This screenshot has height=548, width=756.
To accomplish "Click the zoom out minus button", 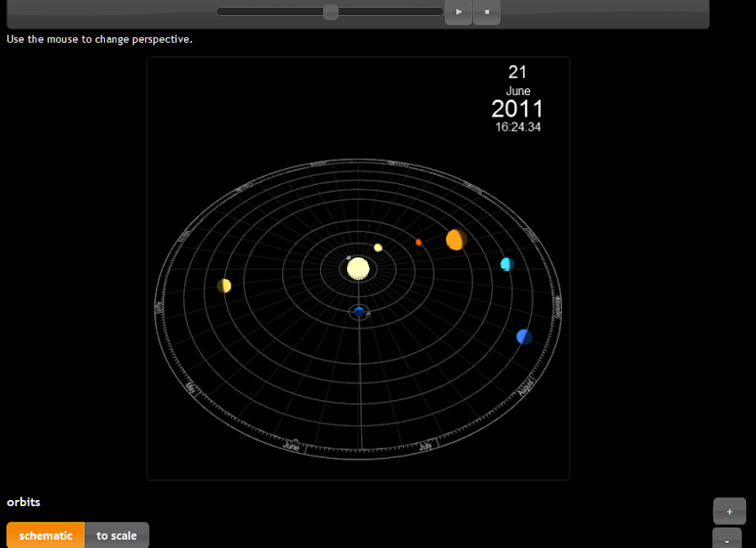I will coord(728,539).
